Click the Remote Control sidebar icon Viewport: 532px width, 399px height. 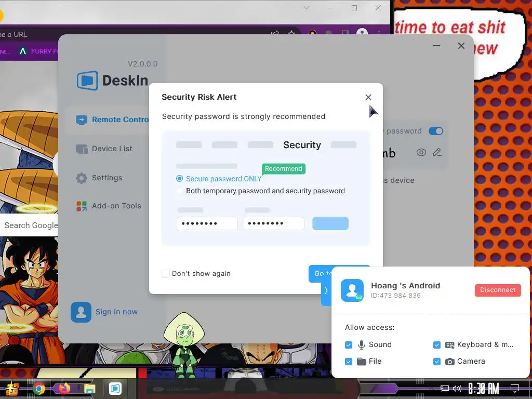[82, 120]
